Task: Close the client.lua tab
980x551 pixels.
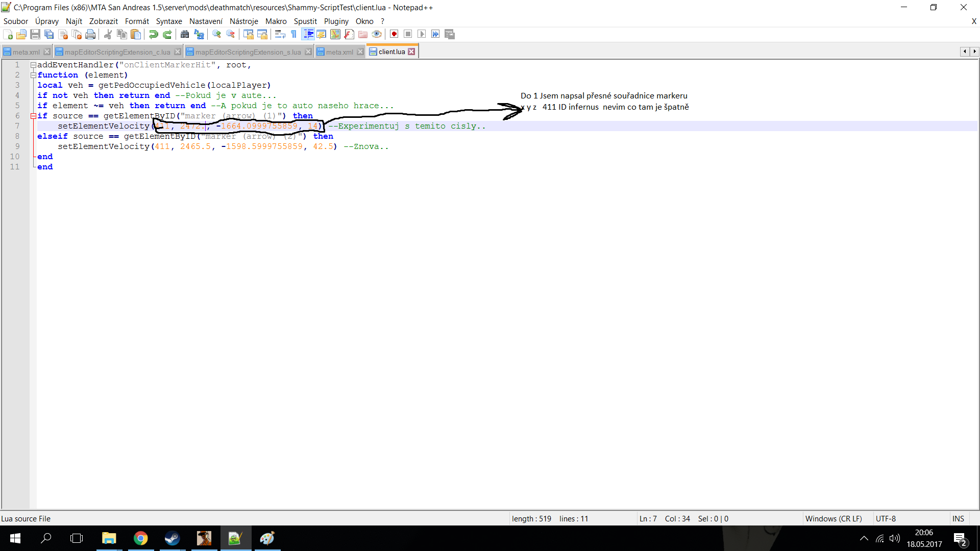Action: (x=411, y=52)
